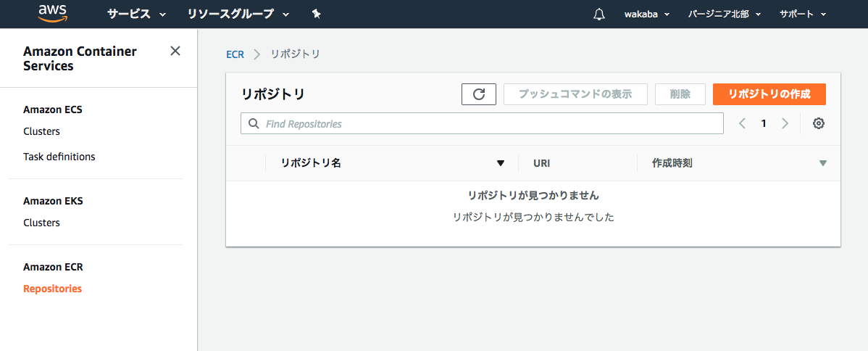Close the Amazon Container Services sidebar
This screenshot has width=868, height=351.
175,51
